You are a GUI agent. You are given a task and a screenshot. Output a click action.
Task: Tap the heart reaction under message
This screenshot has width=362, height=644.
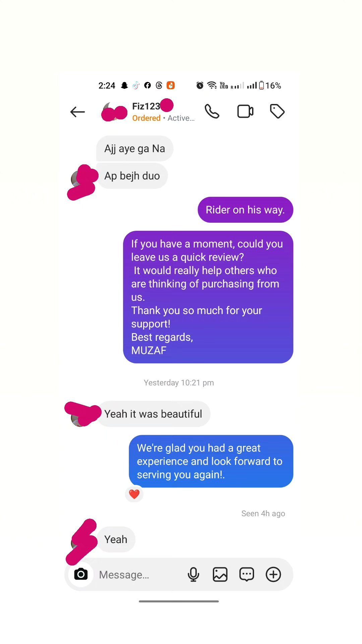pos(134,494)
